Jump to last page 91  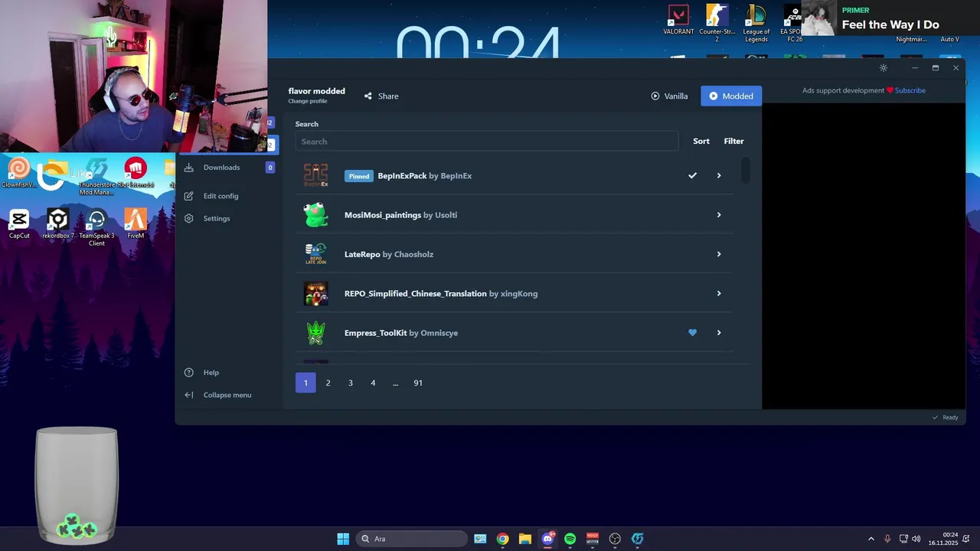coord(418,383)
